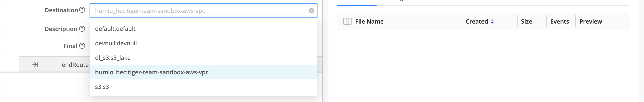Image resolution: width=644 pixels, height=102 pixels.
Task: Click the help icon beside Description
Action: (82, 29)
